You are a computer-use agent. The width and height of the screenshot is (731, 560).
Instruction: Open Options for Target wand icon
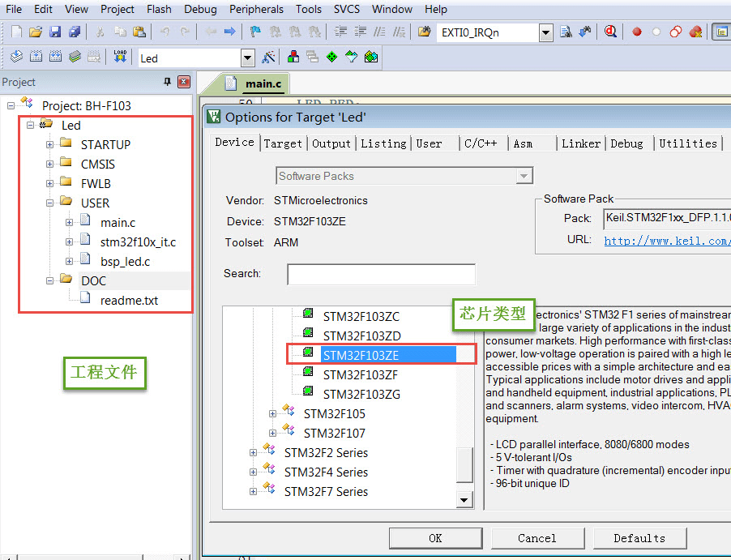pyautogui.click(x=270, y=58)
